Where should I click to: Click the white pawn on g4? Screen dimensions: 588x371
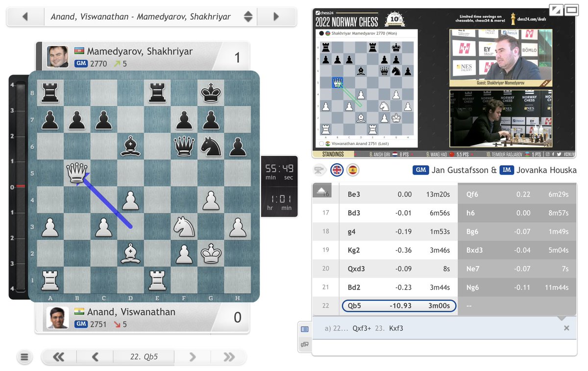tap(210, 200)
